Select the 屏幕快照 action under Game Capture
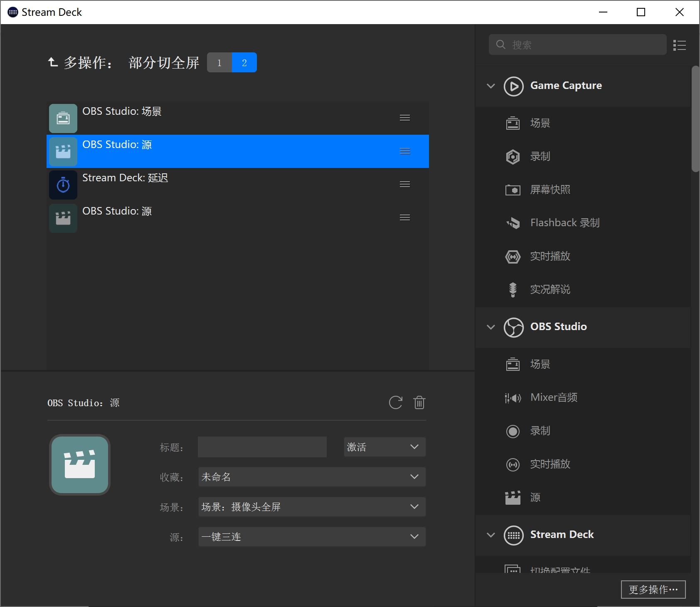This screenshot has height=607, width=700. tap(550, 190)
